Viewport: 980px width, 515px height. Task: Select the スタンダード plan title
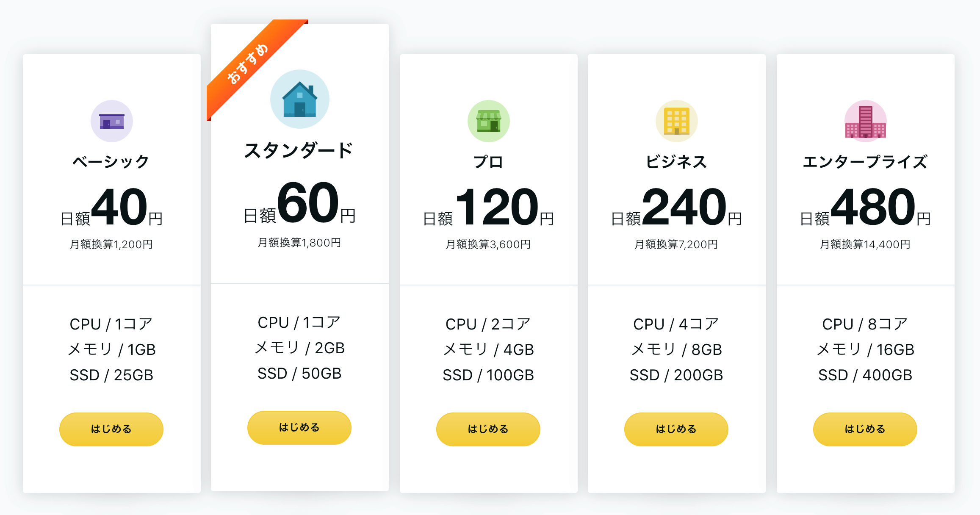[x=299, y=149]
